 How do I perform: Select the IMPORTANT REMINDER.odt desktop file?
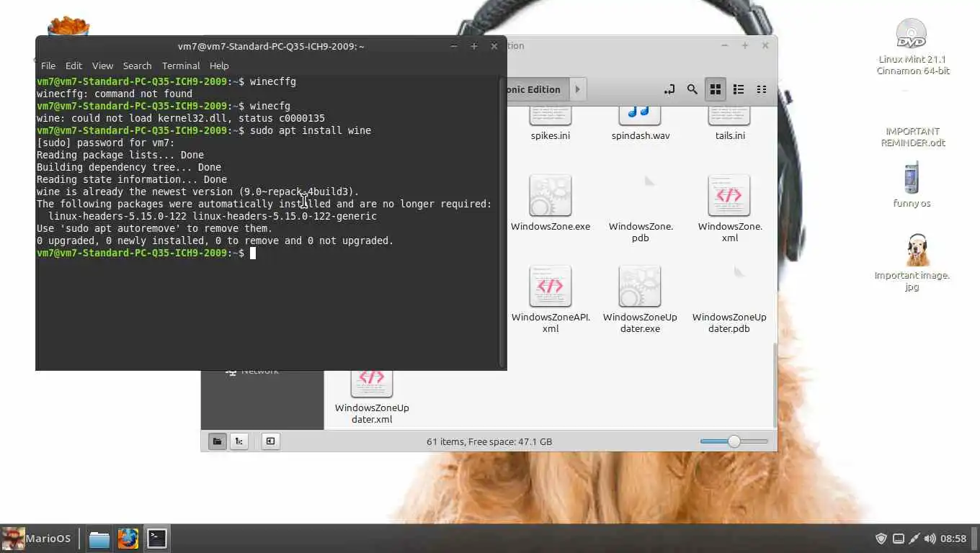click(x=913, y=137)
